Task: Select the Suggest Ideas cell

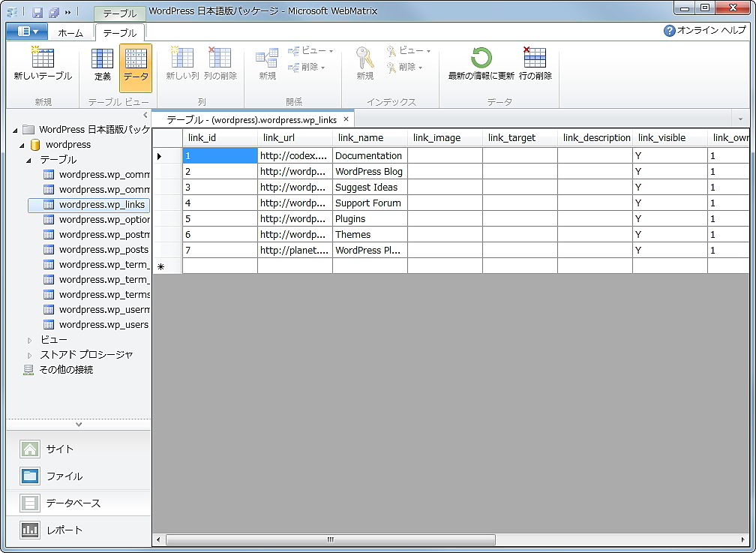Action: tap(370, 188)
